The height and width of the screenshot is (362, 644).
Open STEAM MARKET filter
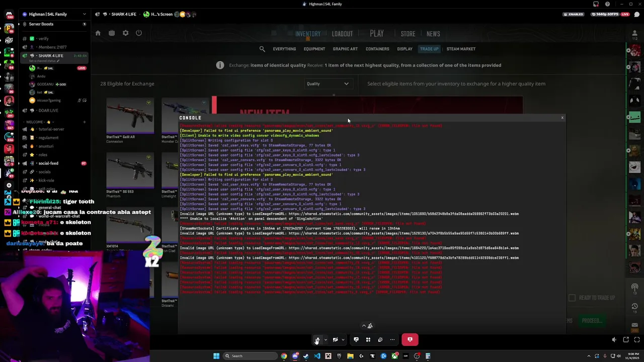pos(461,49)
